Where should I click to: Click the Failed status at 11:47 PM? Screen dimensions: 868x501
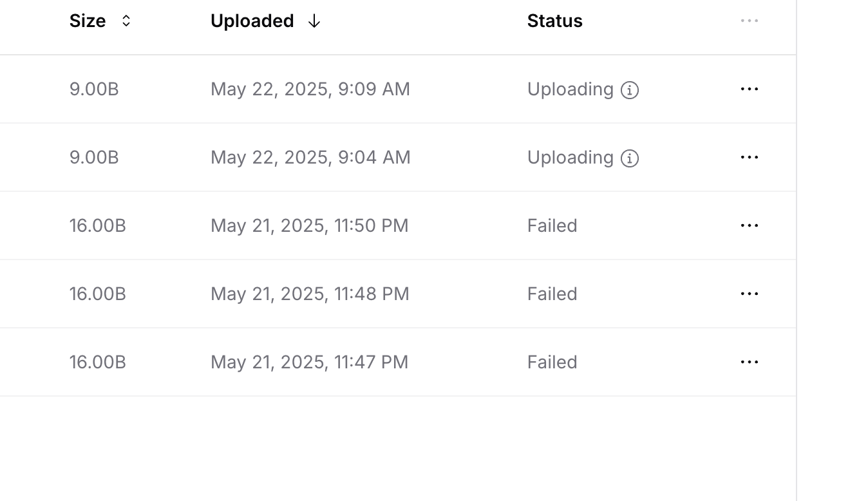pos(552,362)
